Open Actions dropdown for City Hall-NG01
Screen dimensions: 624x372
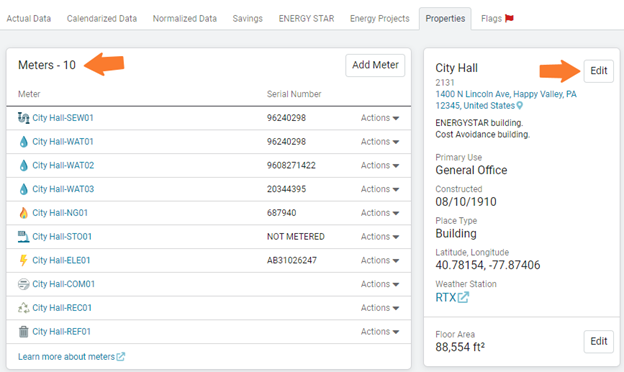380,213
